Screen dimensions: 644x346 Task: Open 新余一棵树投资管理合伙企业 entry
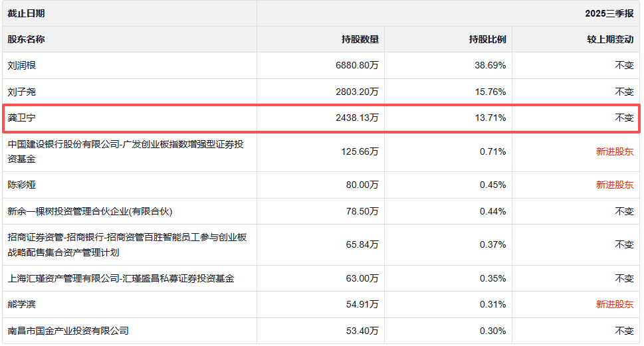click(x=90, y=211)
